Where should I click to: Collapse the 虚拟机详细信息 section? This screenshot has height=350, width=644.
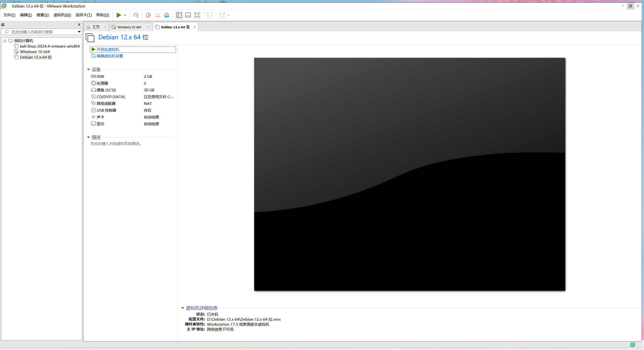(x=182, y=308)
